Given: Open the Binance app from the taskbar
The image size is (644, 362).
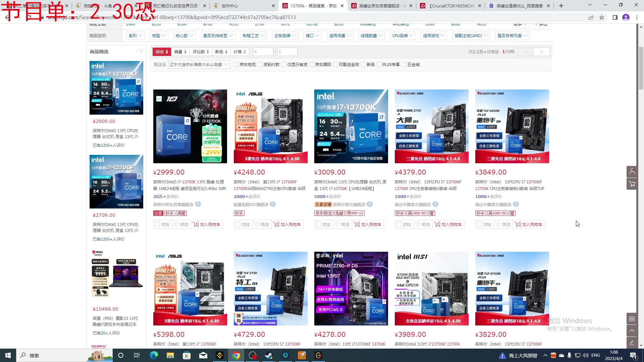Looking at the screenshot, I should tap(220, 355).
